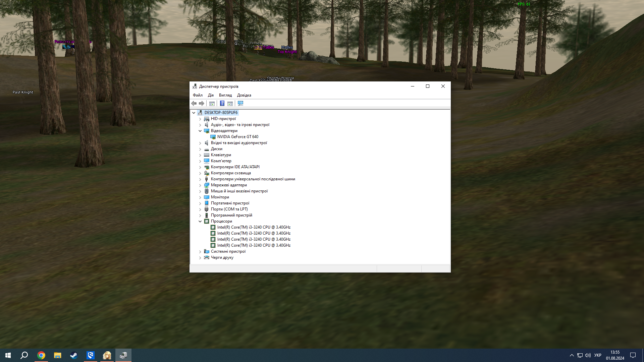The width and height of the screenshot is (644, 362).
Task: Click Show/Hide Action Pane toolbar icon
Action: click(x=230, y=103)
